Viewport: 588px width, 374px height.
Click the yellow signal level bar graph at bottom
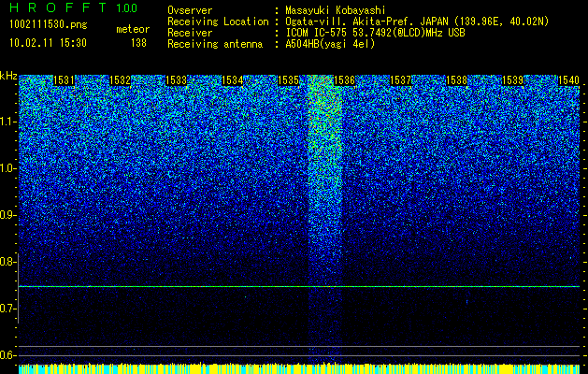(299, 368)
